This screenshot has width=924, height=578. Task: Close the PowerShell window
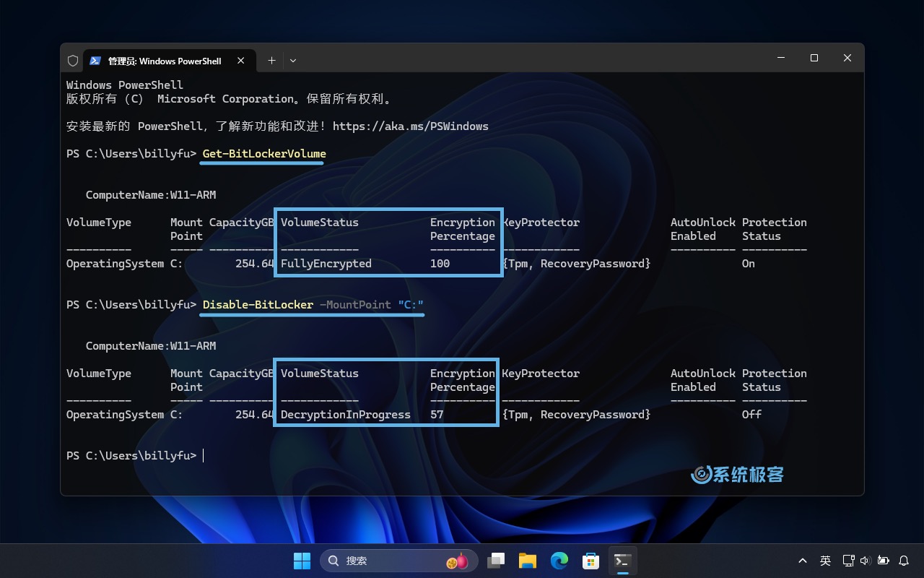847,58
